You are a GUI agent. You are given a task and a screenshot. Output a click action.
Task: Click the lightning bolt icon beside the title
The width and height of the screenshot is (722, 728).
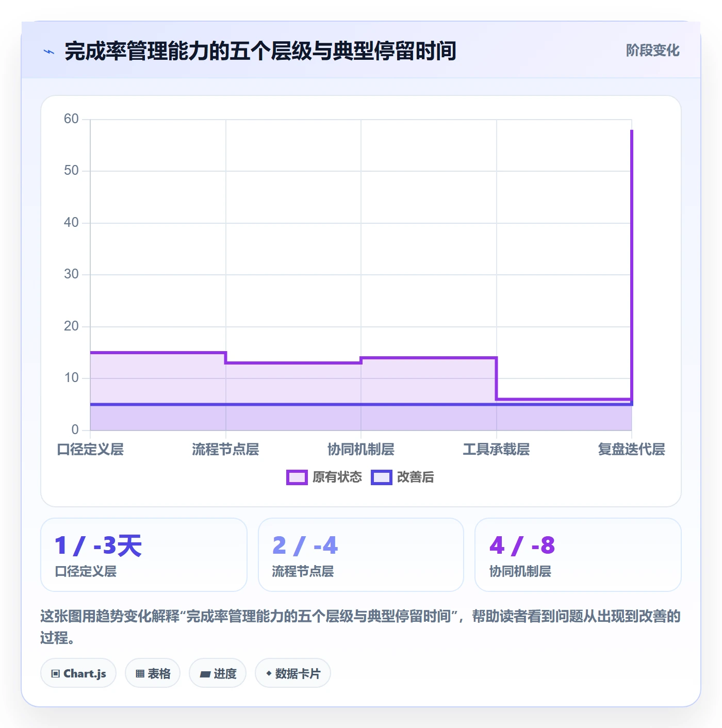[49, 52]
